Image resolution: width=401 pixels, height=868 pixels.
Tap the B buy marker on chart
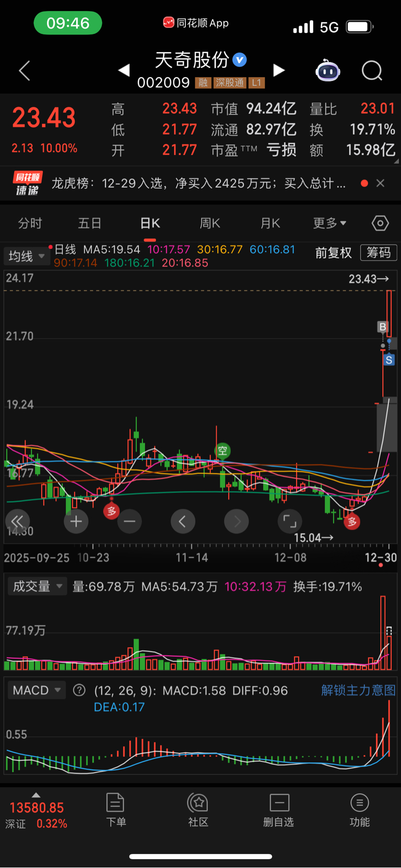pyautogui.click(x=383, y=327)
